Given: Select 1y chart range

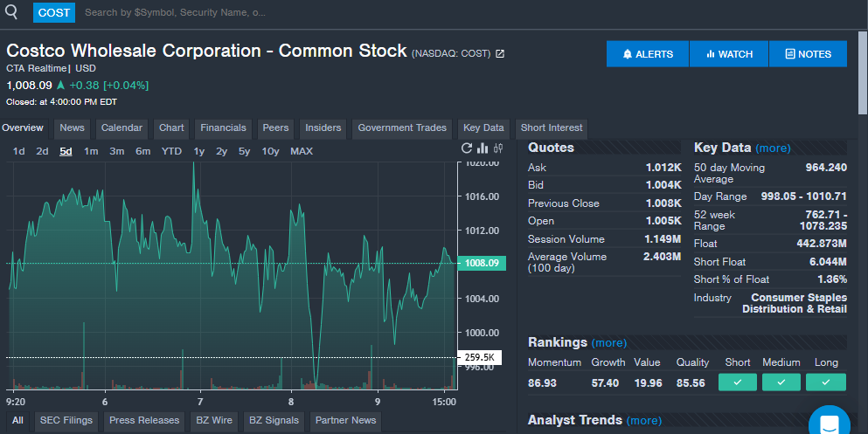Looking at the screenshot, I should point(198,151).
